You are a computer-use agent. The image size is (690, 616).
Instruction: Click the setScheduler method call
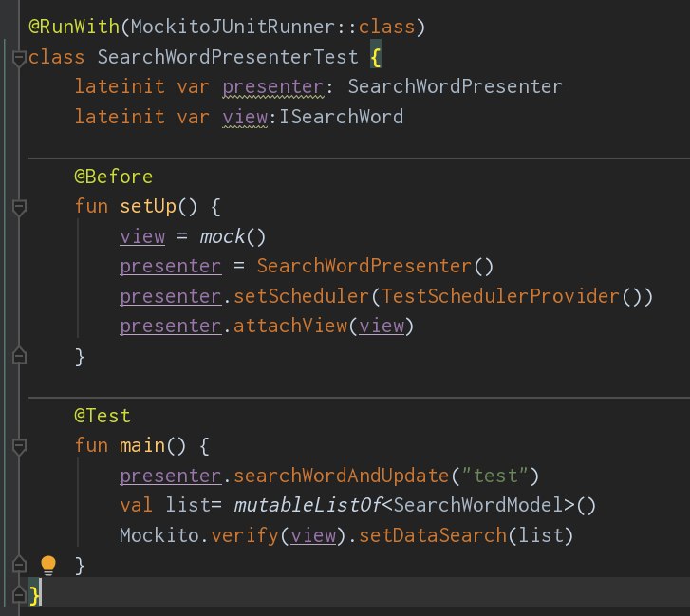pyautogui.click(x=301, y=296)
